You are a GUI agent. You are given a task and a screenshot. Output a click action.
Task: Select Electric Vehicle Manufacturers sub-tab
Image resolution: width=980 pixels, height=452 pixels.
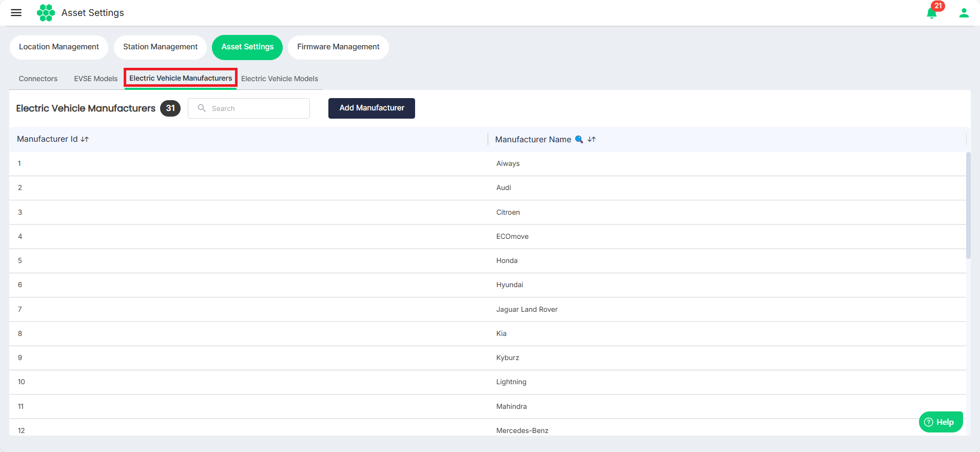[181, 78]
